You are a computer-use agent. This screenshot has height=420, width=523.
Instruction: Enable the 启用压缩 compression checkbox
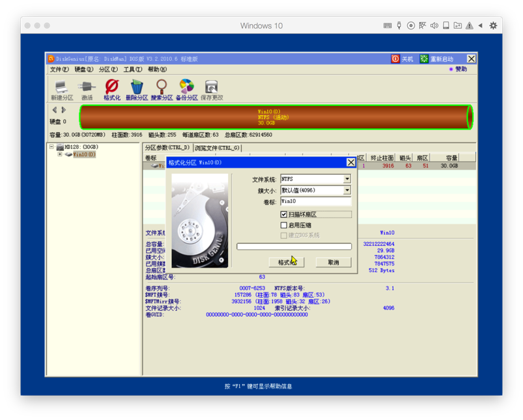tap(284, 225)
